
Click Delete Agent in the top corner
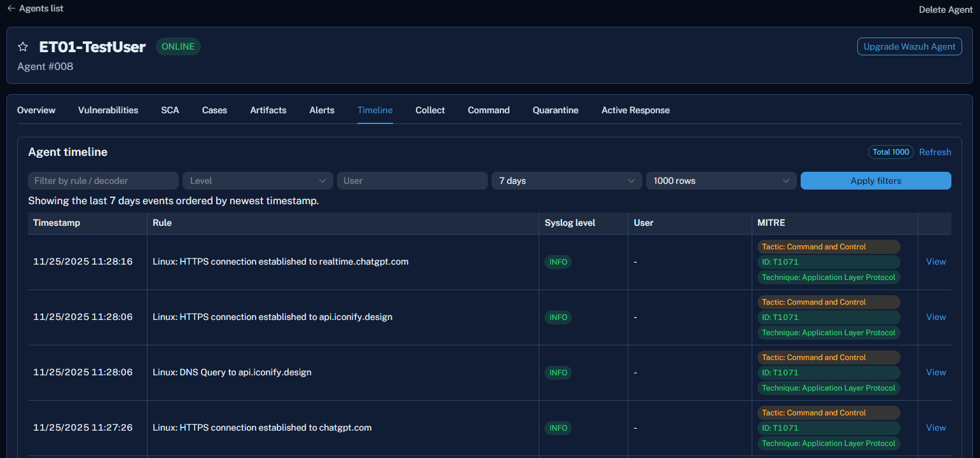946,10
